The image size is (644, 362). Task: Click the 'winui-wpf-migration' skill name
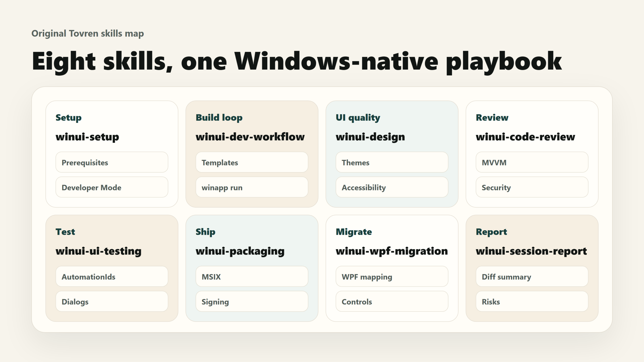point(392,251)
